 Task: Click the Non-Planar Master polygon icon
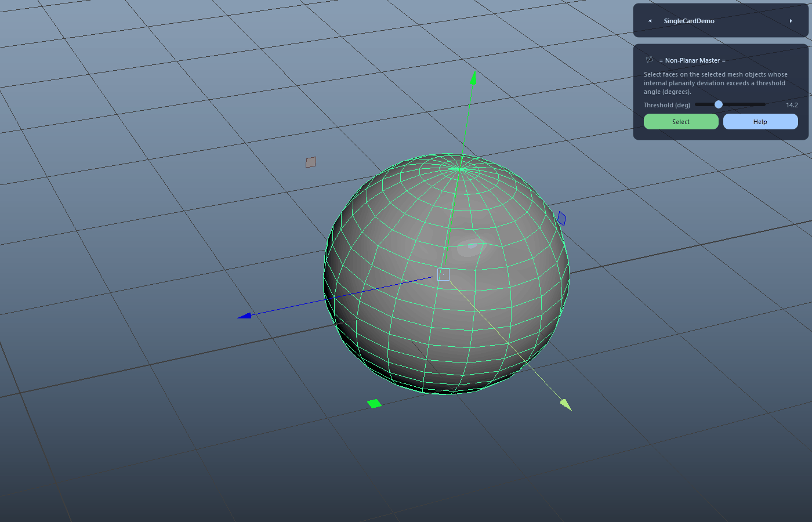click(x=649, y=60)
